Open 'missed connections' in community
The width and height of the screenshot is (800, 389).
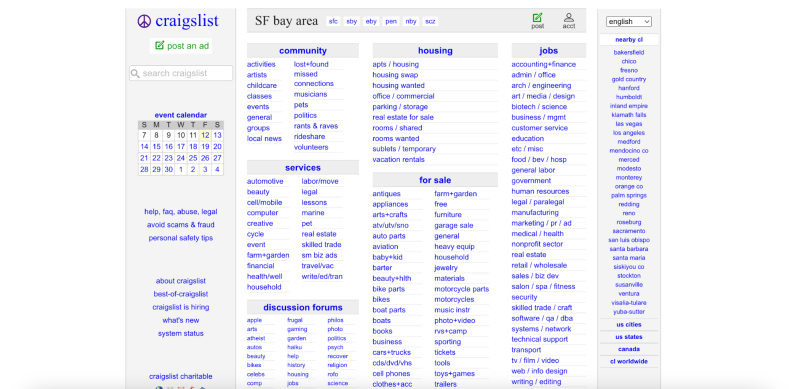(313, 79)
